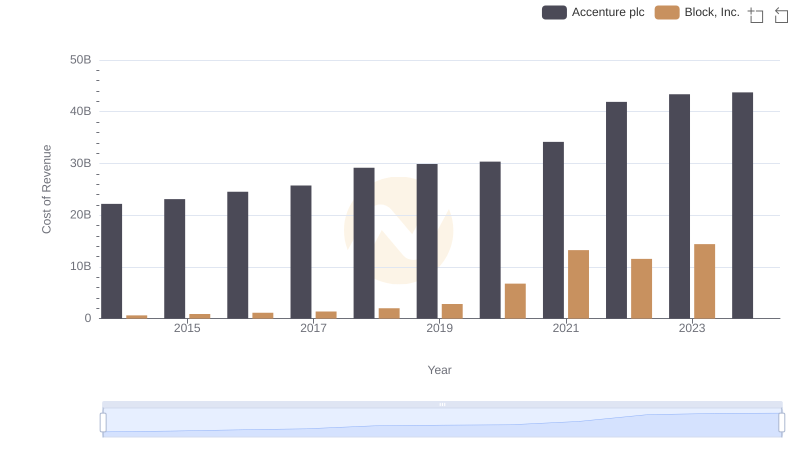Screen dimensions: 800x461
Task: Click the 2023 Block, Inc. bar
Action: 705,281
